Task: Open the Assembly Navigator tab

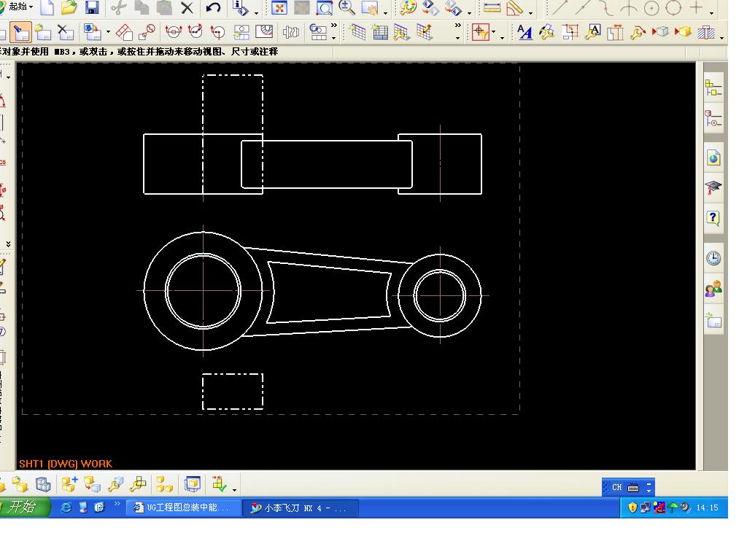Action: pos(713,88)
